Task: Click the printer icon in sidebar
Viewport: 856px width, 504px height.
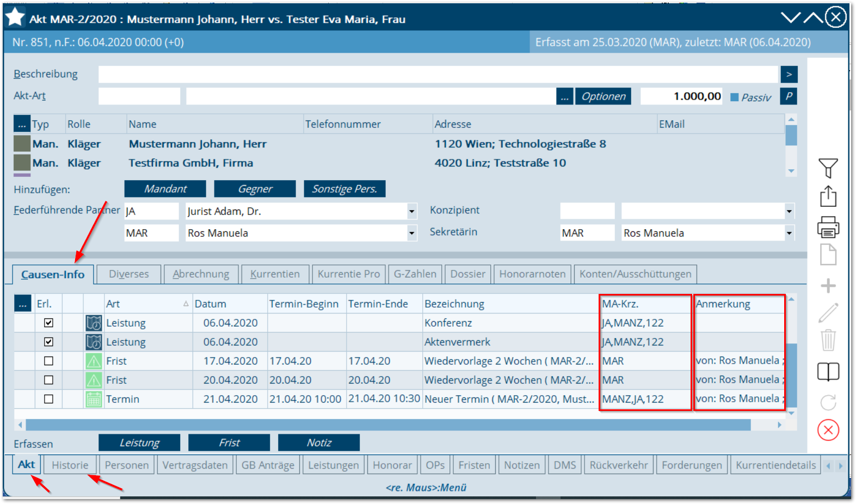Action: click(828, 226)
